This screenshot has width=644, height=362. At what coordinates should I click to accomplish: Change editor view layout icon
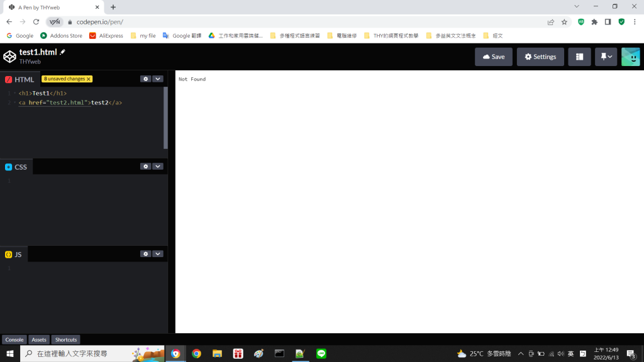coord(579,57)
